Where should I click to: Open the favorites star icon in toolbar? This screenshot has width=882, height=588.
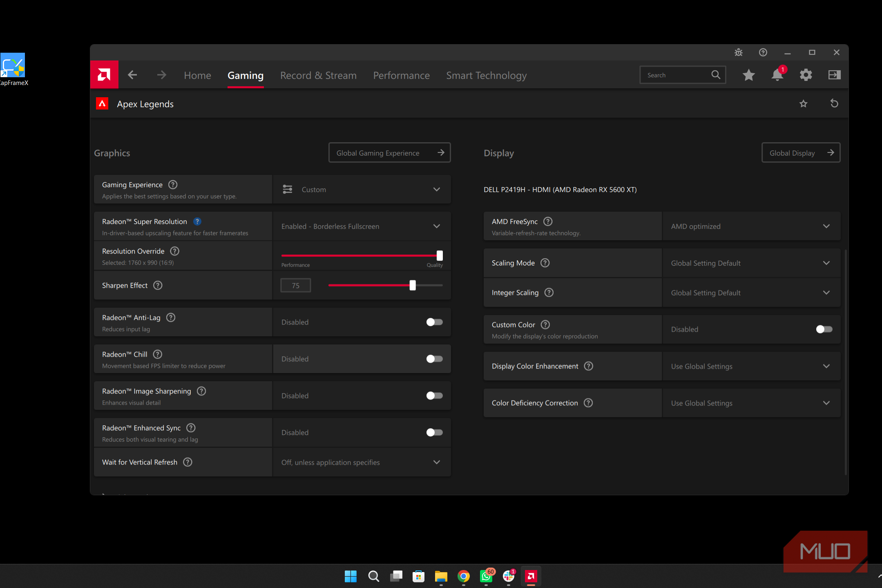click(749, 75)
